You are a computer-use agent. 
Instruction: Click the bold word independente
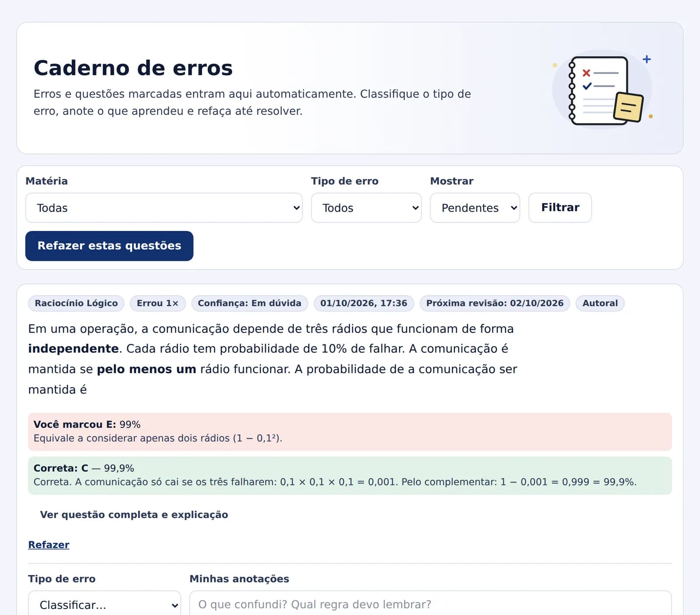tap(73, 349)
